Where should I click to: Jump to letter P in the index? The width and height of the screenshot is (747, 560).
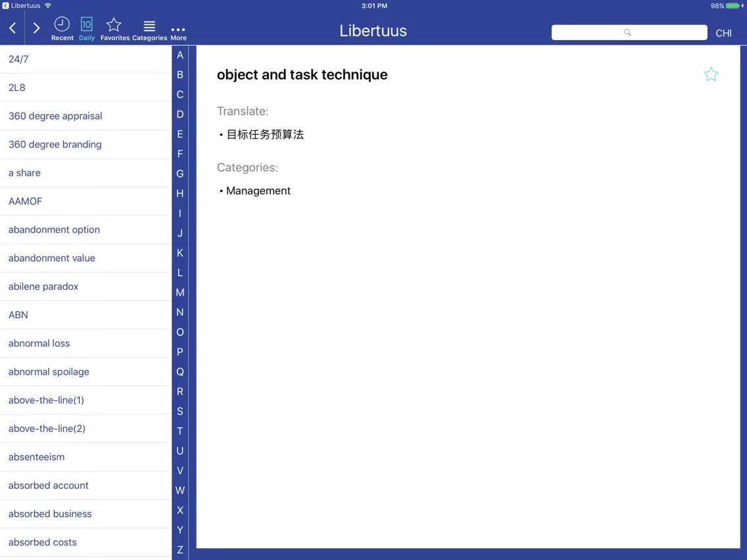(x=180, y=352)
